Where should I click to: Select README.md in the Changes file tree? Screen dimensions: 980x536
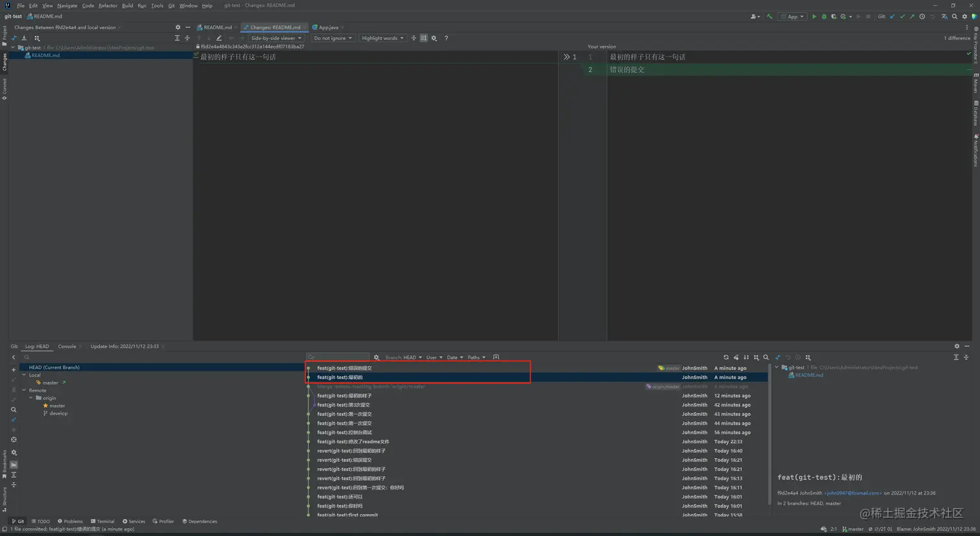[x=45, y=55]
